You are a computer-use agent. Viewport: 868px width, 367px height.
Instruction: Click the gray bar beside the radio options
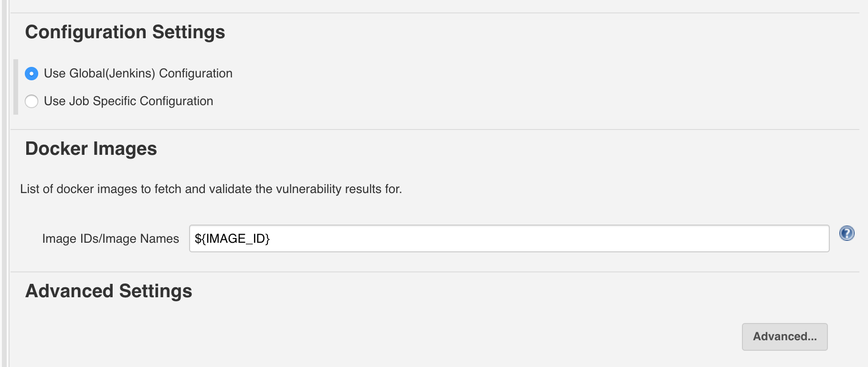16,87
